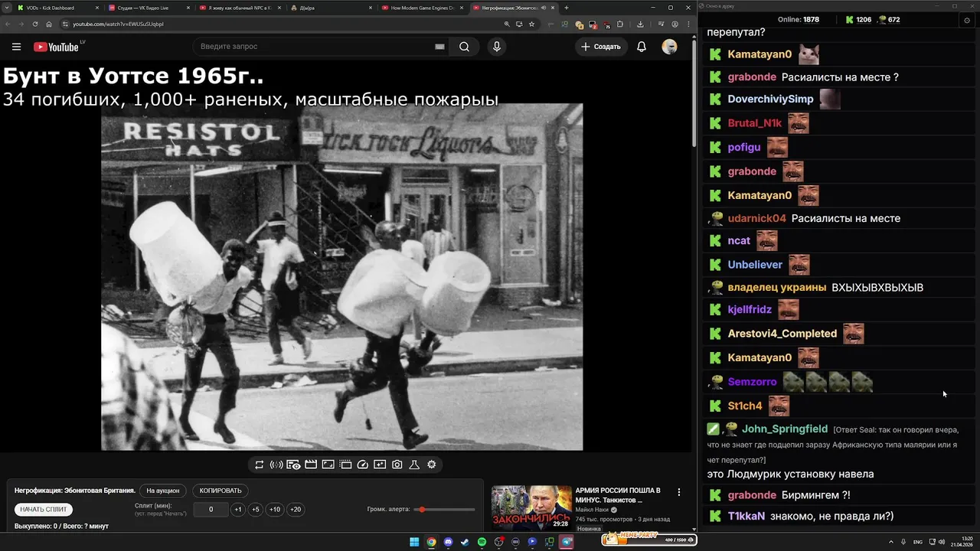Click the clapperboard icon in player toolbar
980x551 pixels.
pyautogui.click(x=311, y=465)
